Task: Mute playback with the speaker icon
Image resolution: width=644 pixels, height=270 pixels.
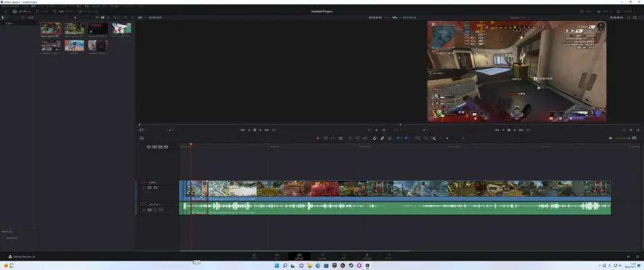Action: (610, 138)
